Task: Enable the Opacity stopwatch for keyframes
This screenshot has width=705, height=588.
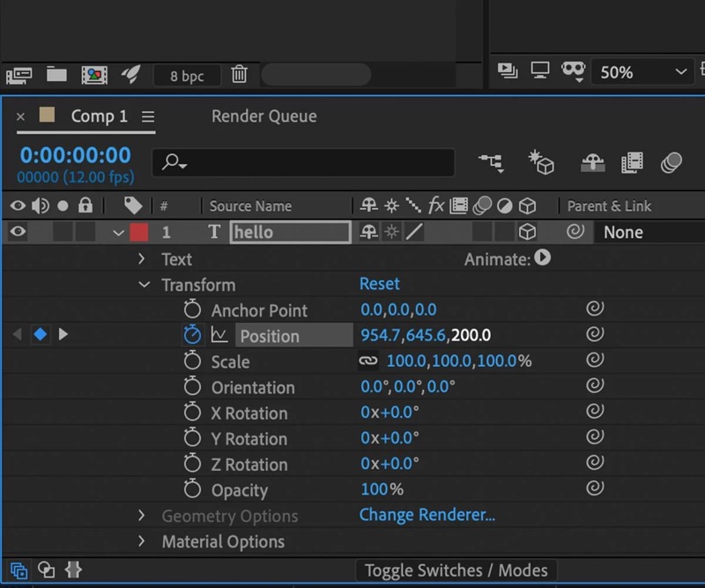Action: pyautogui.click(x=192, y=489)
